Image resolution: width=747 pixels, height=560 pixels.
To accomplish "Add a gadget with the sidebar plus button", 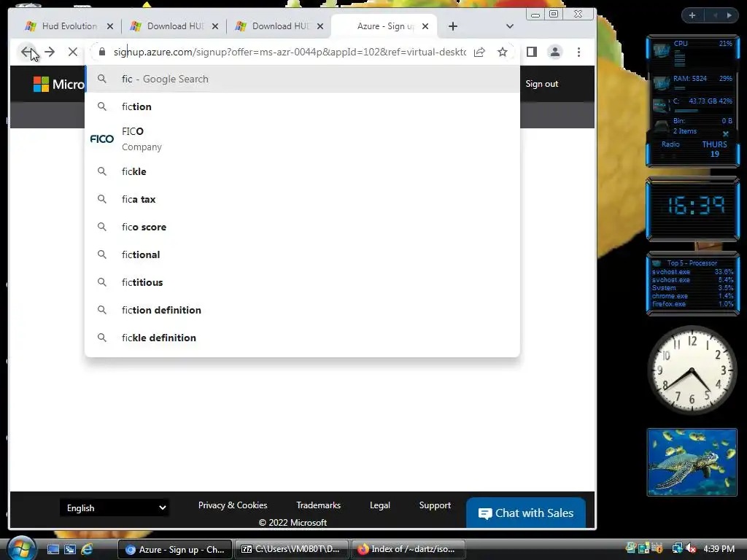I will [692, 16].
